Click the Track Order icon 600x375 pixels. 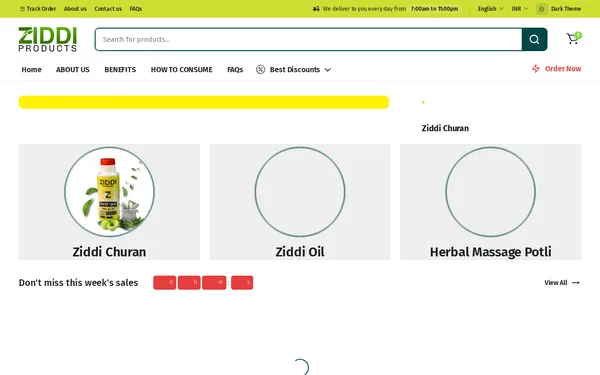coord(22,8)
